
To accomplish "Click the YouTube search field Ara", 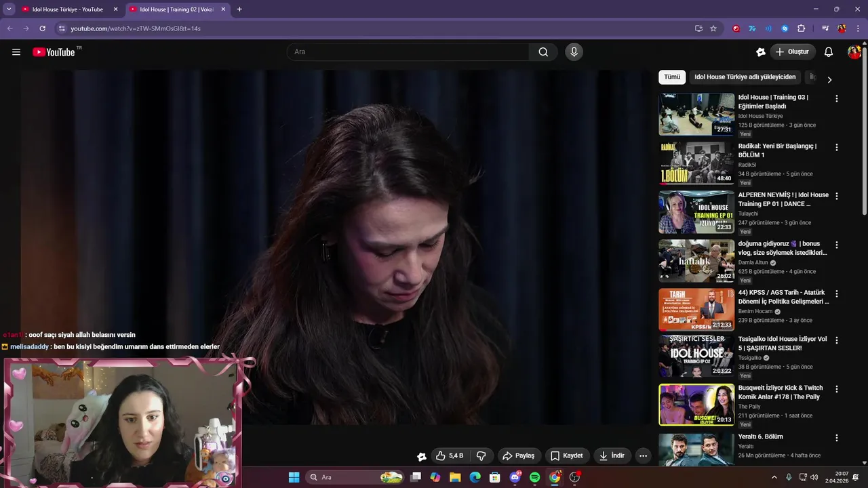I will coord(408,52).
